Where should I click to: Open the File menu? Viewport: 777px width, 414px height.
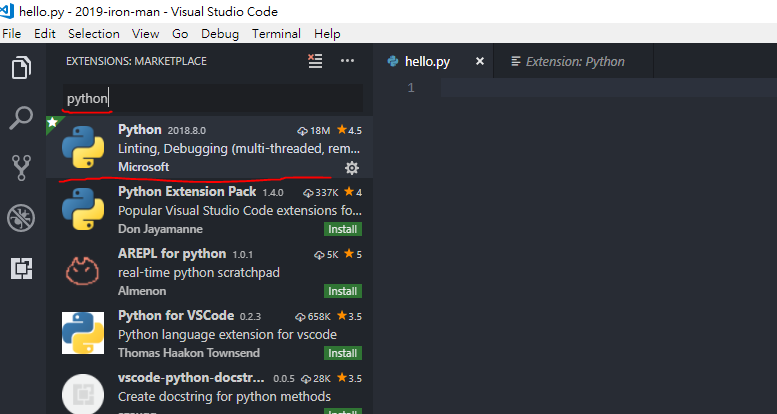(x=12, y=33)
